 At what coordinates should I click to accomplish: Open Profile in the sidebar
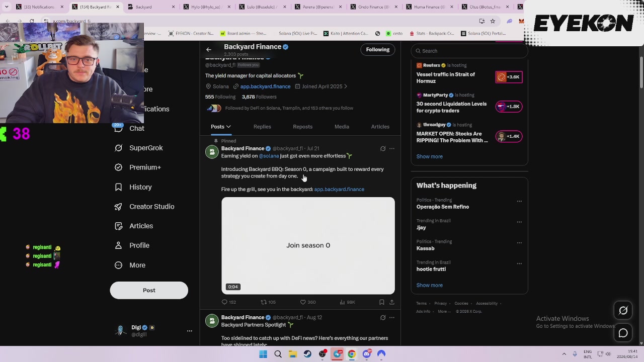pos(132,245)
